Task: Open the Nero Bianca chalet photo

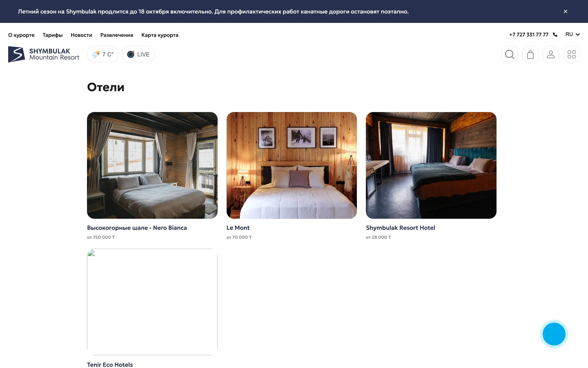Action: tap(152, 165)
